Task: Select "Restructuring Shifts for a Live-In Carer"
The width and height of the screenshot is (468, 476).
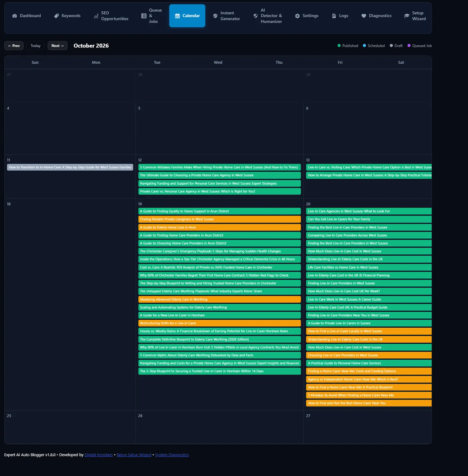Action: pyautogui.click(x=220, y=323)
